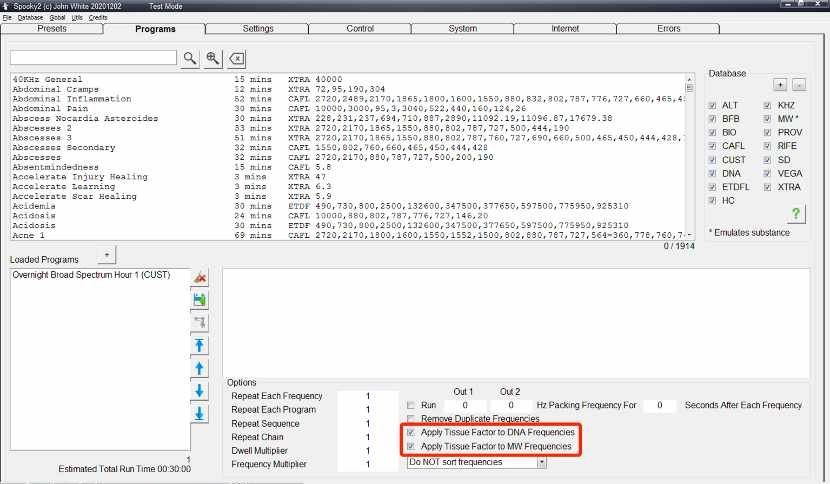This screenshot has height=484, width=830.
Task: Move program to bottom of list
Action: 200,413
